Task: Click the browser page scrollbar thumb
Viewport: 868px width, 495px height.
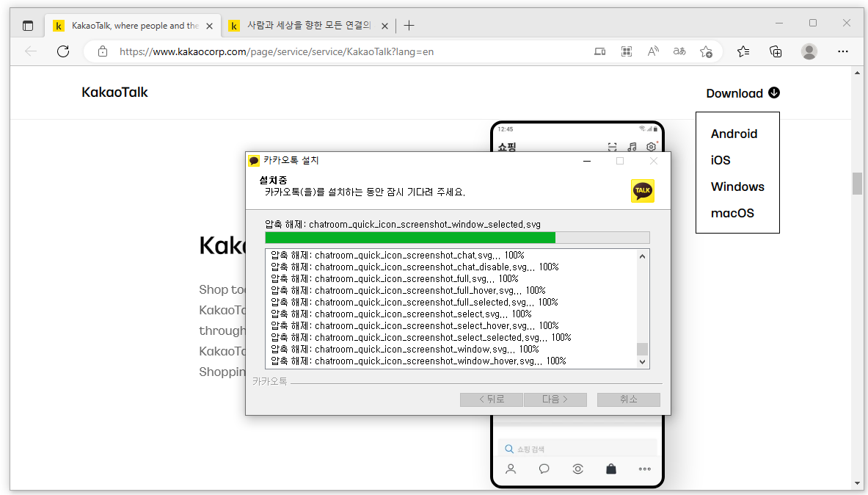Action: point(857,184)
